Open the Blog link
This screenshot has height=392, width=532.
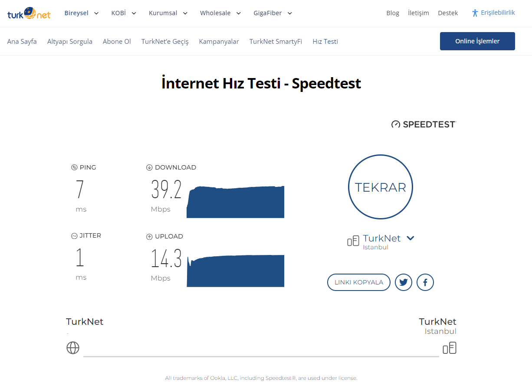393,13
